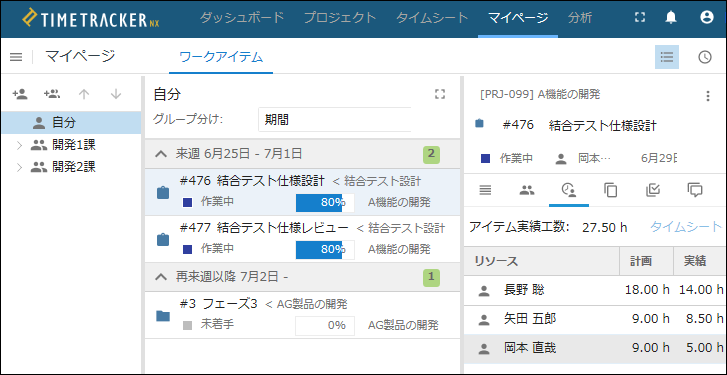The width and height of the screenshot is (727, 375).
Task: Open the user account icon
Action: click(706, 18)
